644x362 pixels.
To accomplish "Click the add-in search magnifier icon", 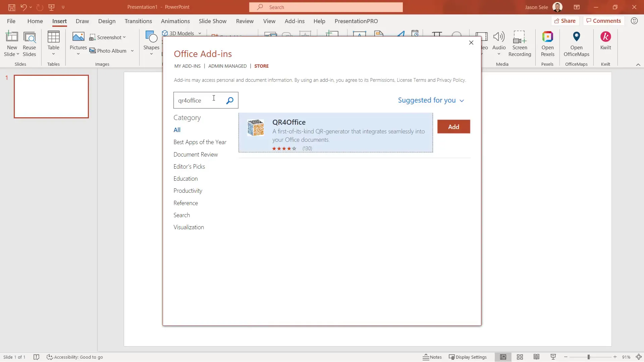I will click(x=230, y=100).
